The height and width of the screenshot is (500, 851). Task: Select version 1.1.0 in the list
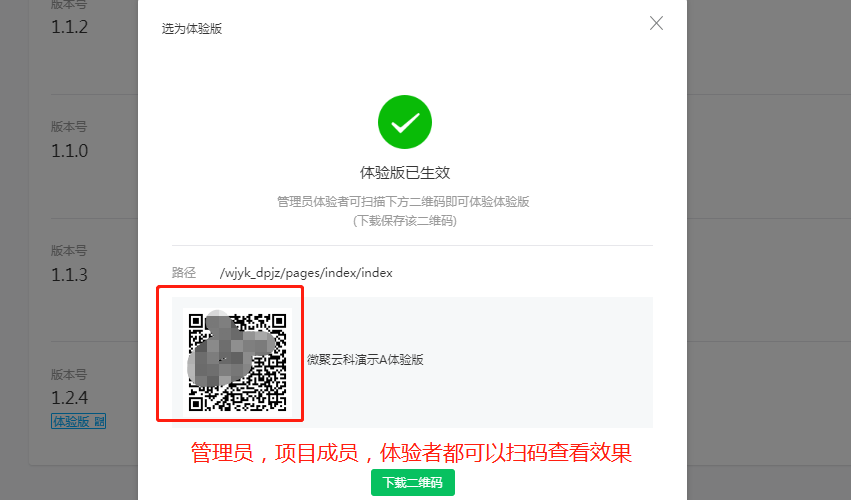(69, 150)
